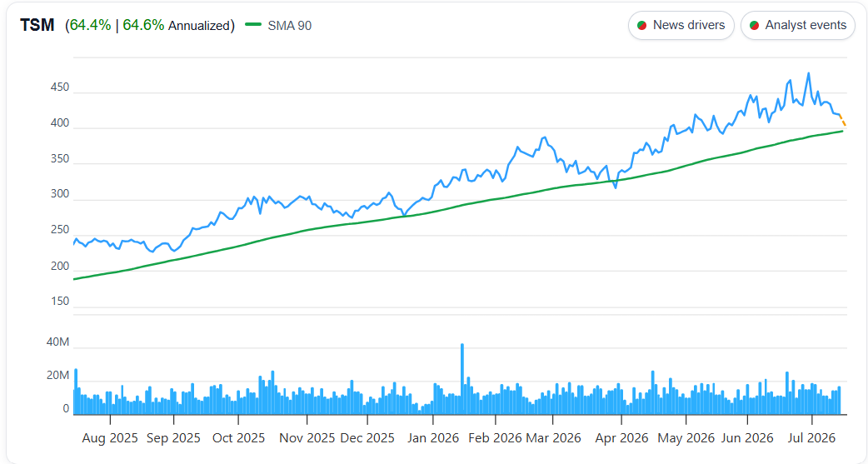Click the Oct 2025 axis label
Image resolution: width=868 pixels, height=464 pixels.
(x=238, y=438)
